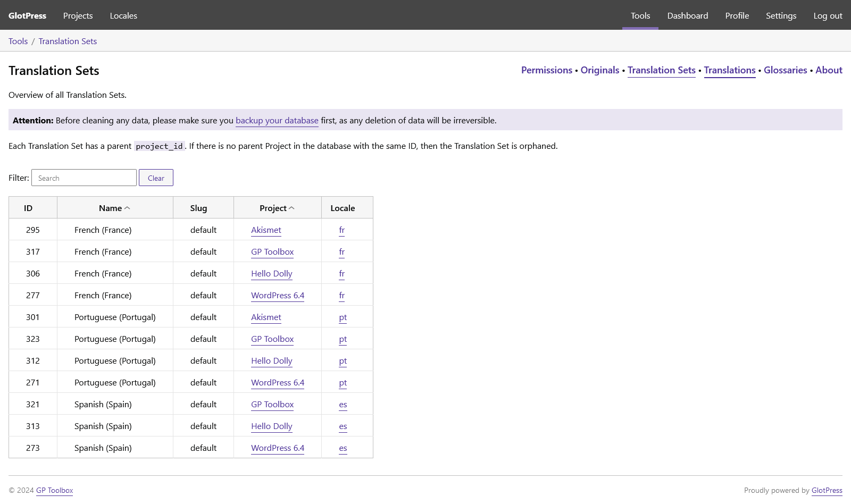
Task: Click pt locale link in row 323
Action: [343, 339]
